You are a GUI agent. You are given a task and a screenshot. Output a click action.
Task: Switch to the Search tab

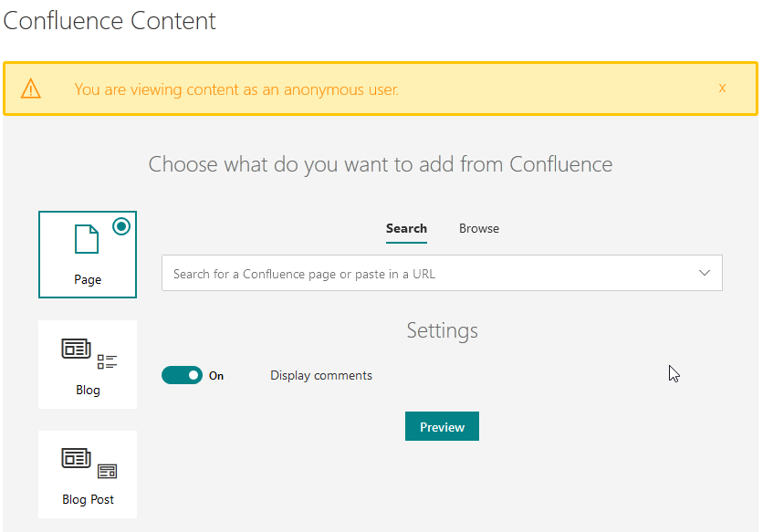[406, 229]
